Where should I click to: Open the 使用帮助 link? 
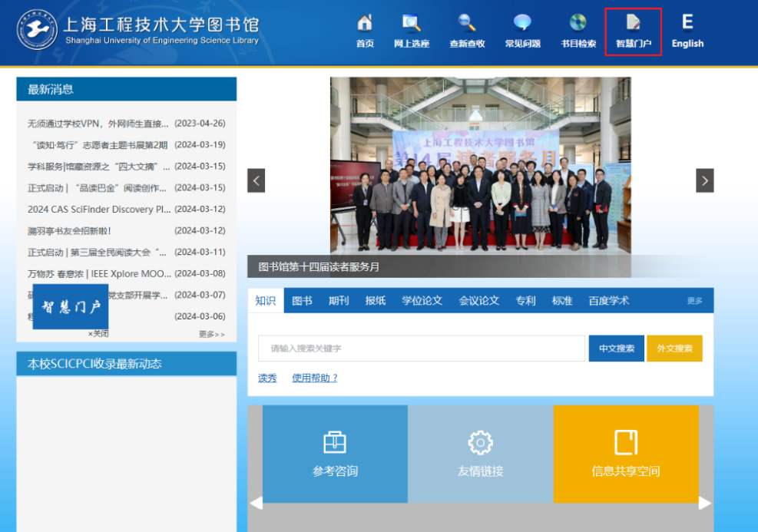coord(315,378)
